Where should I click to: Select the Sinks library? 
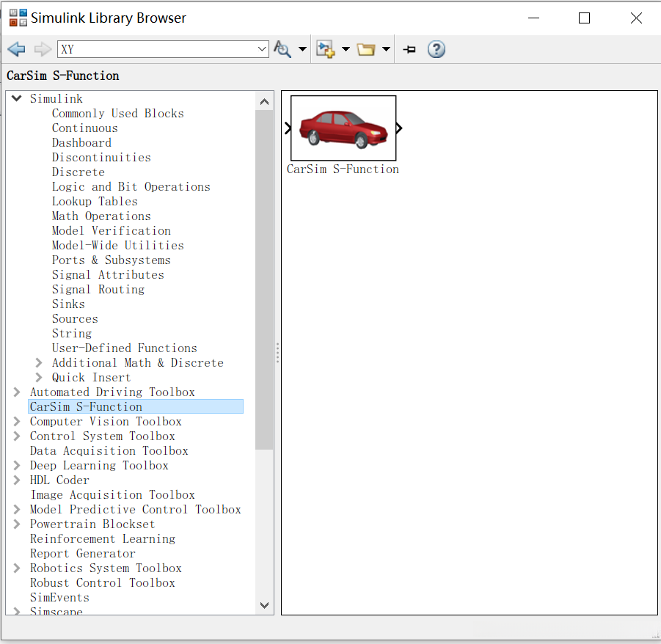click(x=68, y=304)
